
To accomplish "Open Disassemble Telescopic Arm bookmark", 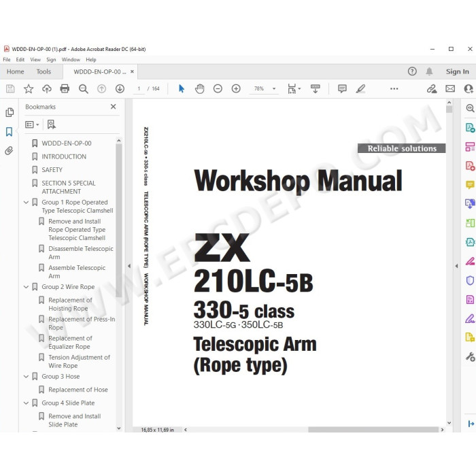I will (x=81, y=252).
